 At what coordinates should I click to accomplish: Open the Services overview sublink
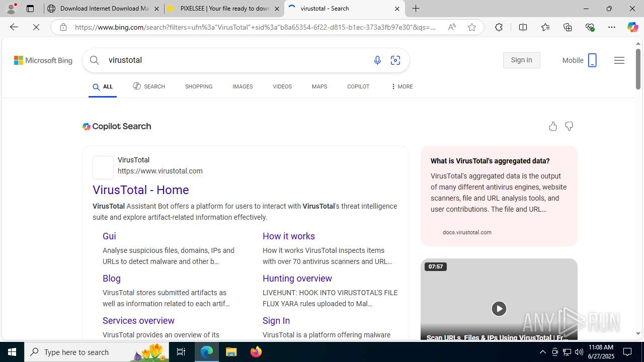[x=138, y=321]
